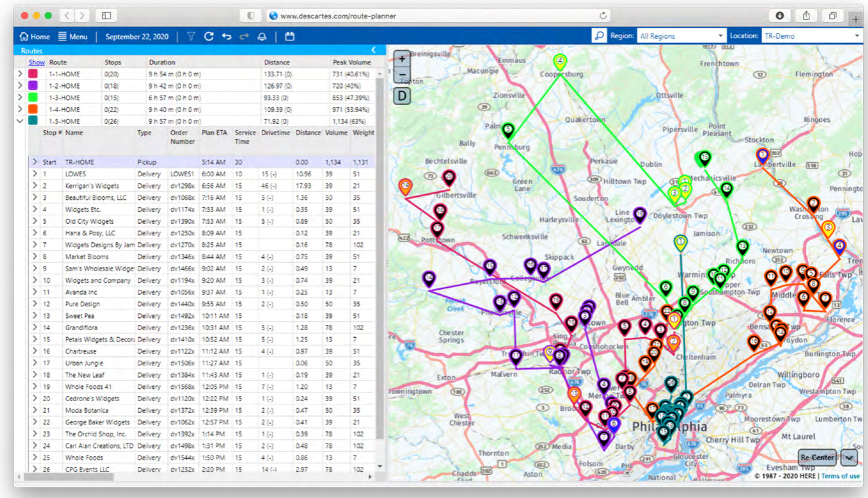
Task: Click the Re-Center map button
Action: [x=816, y=458]
